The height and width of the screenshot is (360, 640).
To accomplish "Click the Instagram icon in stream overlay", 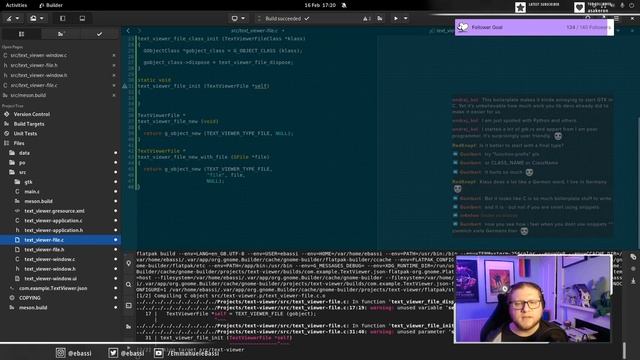I will [x=60, y=353].
